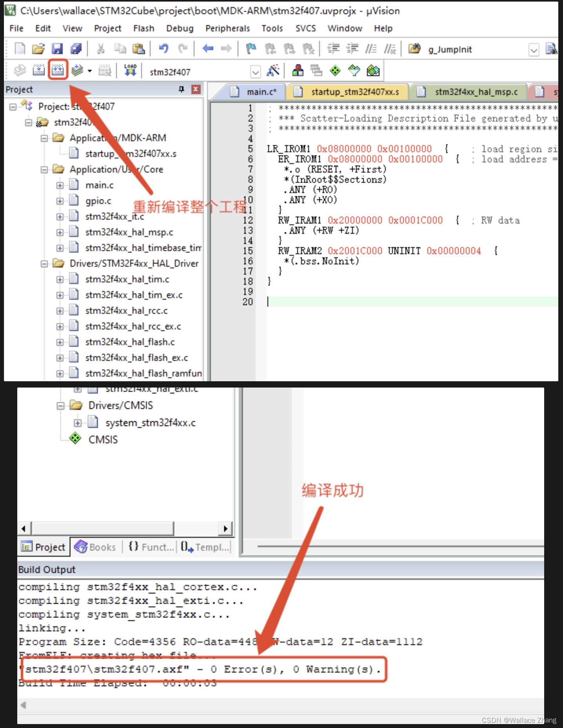Open the Window menu

(345, 28)
